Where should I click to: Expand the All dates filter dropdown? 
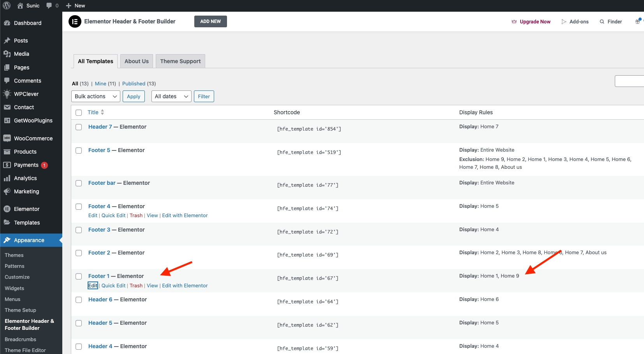pyautogui.click(x=171, y=96)
